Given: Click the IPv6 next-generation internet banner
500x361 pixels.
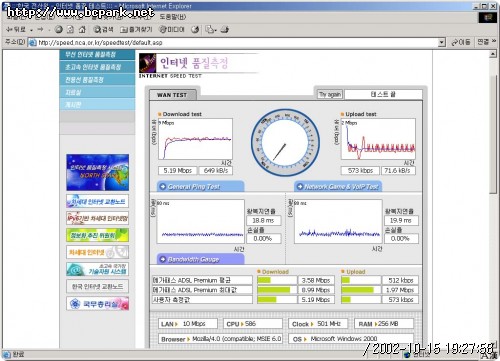Looking at the screenshot, I should 97,218.
